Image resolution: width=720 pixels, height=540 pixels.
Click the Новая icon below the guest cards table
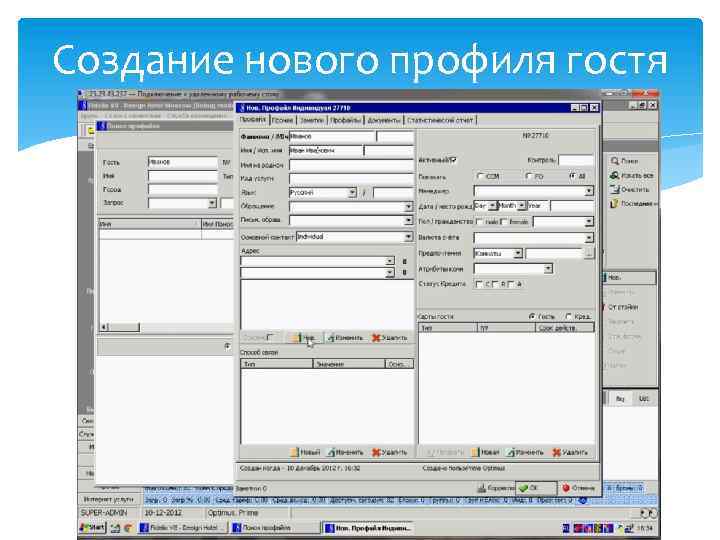(x=475, y=452)
